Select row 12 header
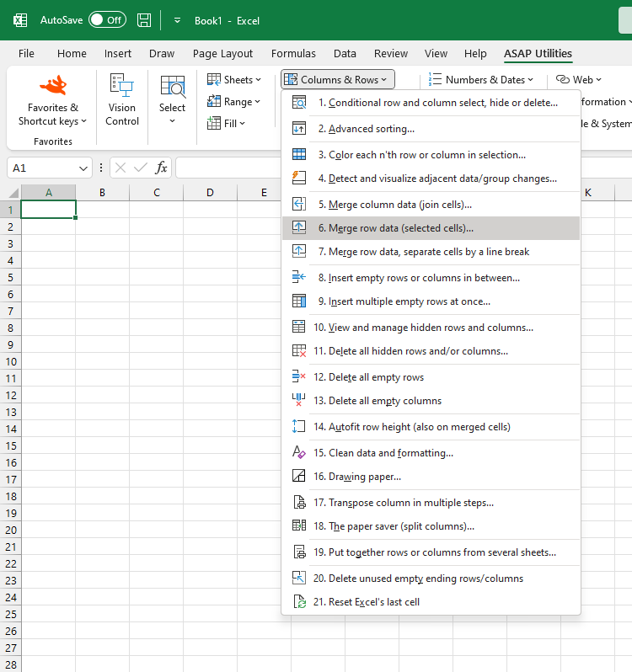The height and width of the screenshot is (672, 632). (10, 395)
